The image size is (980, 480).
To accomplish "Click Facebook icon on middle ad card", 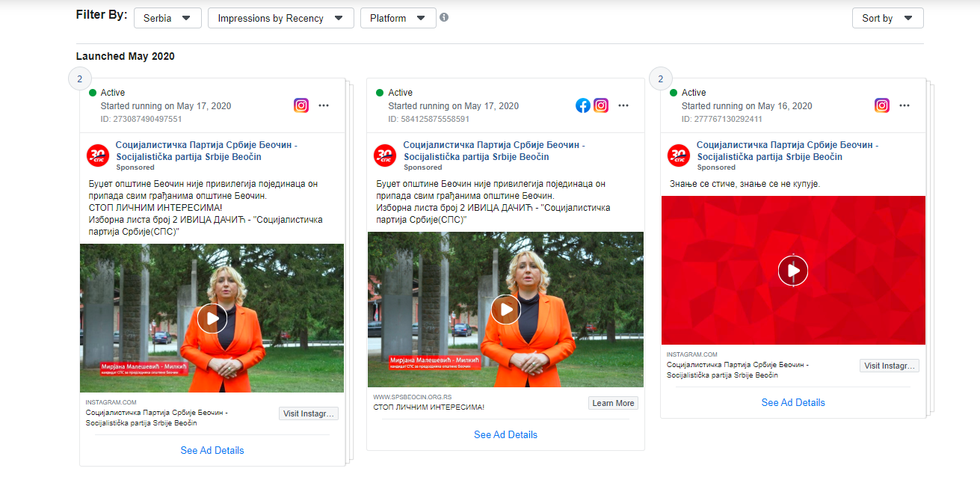I will pos(583,105).
